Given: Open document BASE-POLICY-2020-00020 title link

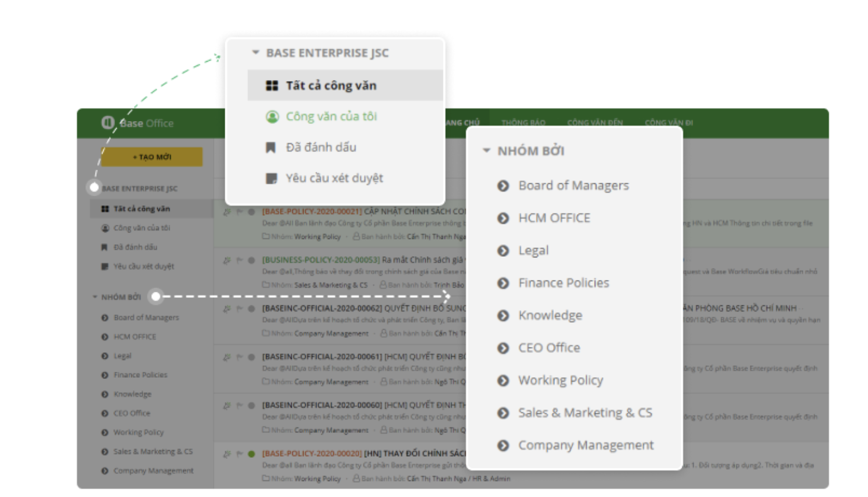Looking at the screenshot, I should [364, 454].
